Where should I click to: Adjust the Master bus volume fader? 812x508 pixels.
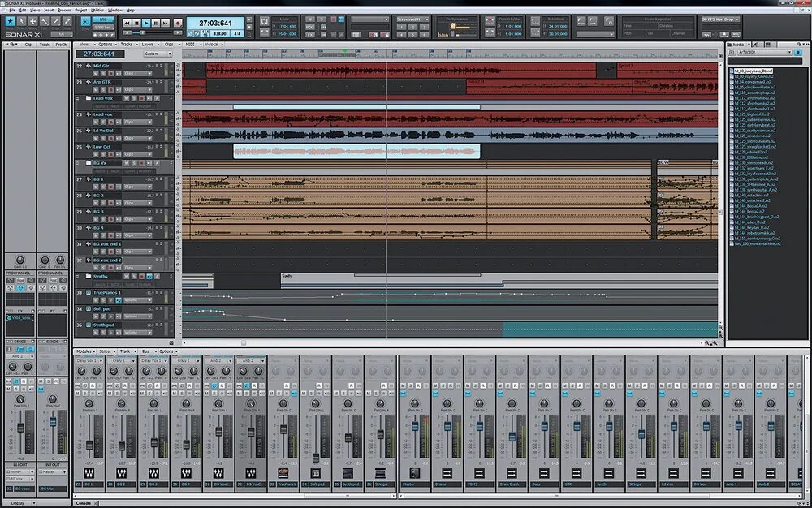coord(414,426)
